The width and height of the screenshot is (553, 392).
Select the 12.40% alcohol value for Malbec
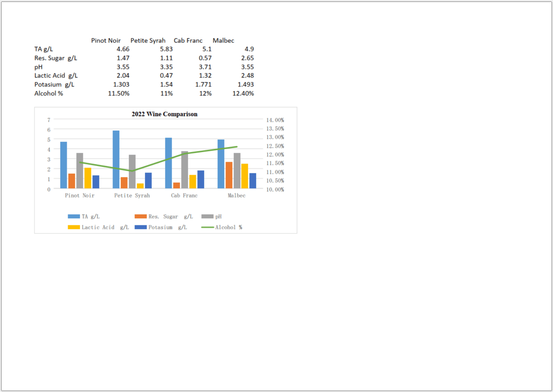point(243,93)
